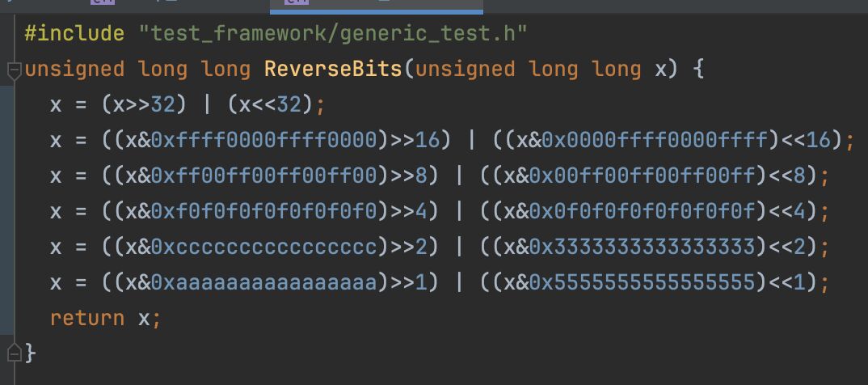Click the 0xcccccccccccccccc mask literal
This screenshot has height=385, width=868.
point(264,247)
